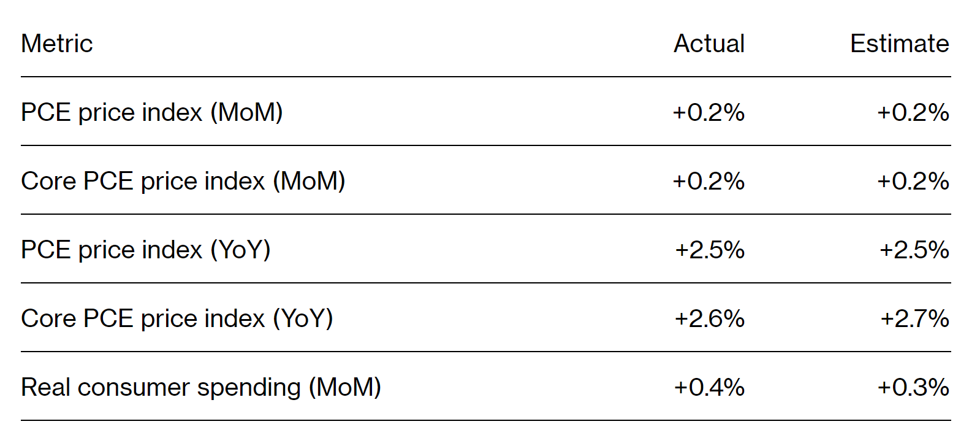
Task: Click the +2.5% actual PCE YoY value
Action: 710,250
